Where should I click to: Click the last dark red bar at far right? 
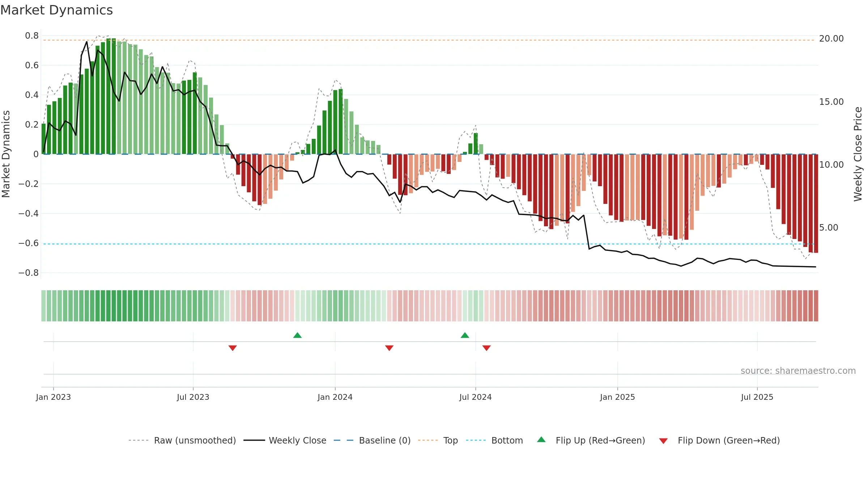pos(816,204)
